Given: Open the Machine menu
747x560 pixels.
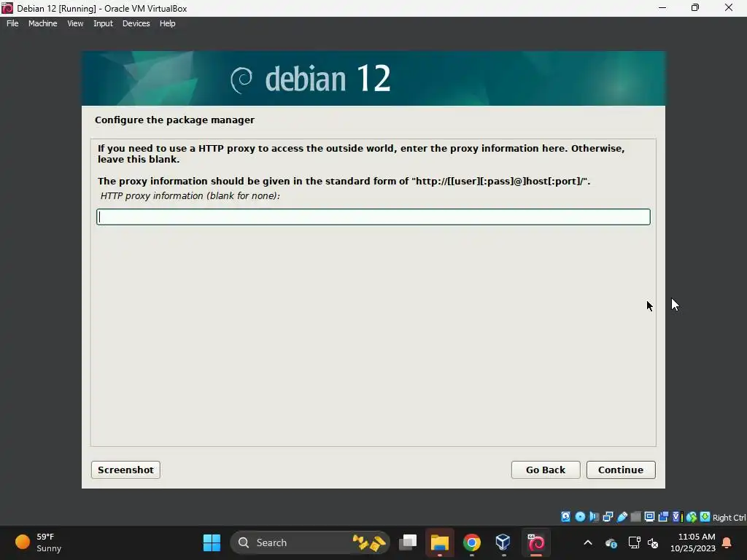Looking at the screenshot, I should click(42, 23).
